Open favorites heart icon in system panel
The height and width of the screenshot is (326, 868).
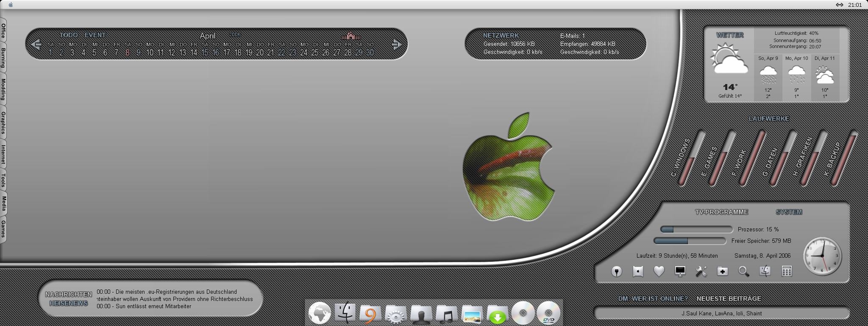[x=659, y=271]
